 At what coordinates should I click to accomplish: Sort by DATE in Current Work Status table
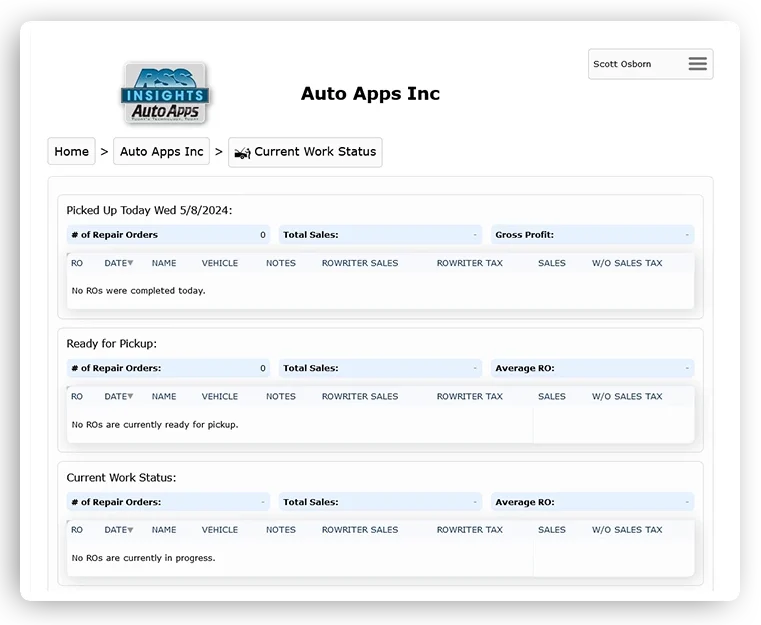[x=118, y=530]
